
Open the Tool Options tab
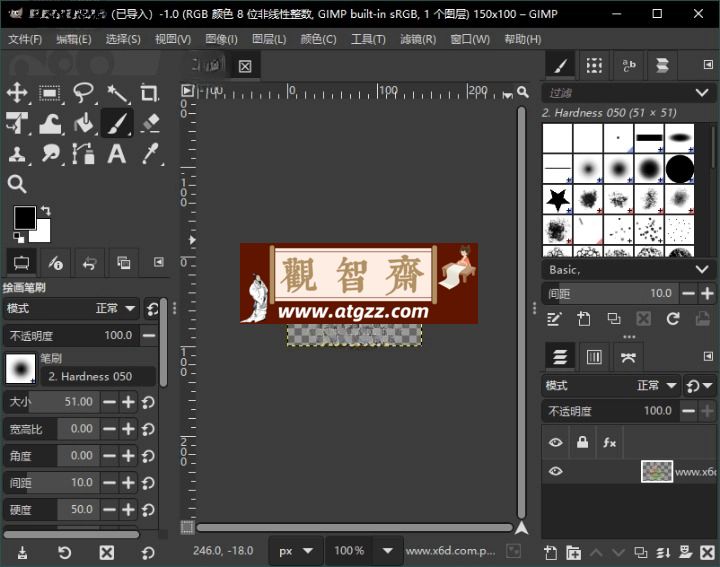21,263
